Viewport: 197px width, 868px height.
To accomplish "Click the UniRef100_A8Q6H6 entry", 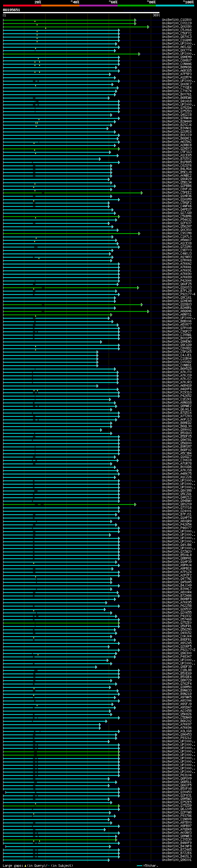I will pyautogui.click(x=177, y=311).
